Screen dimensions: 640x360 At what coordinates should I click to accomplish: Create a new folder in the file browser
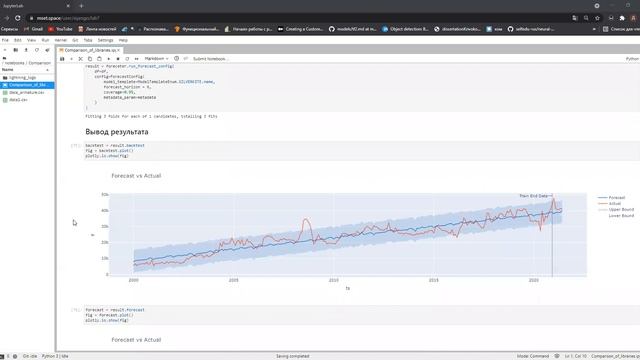[x=16, y=50]
